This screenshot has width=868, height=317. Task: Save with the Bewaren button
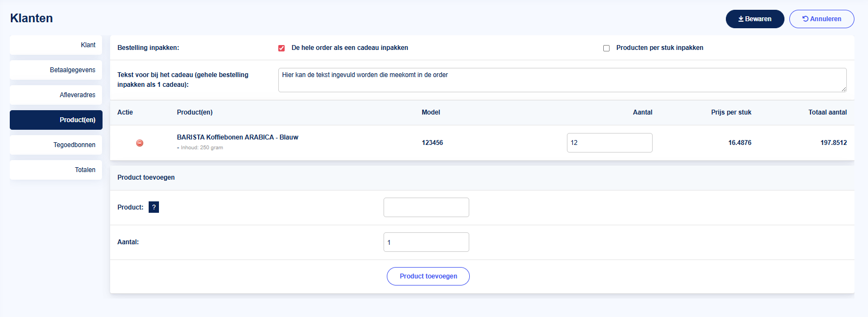tap(755, 19)
